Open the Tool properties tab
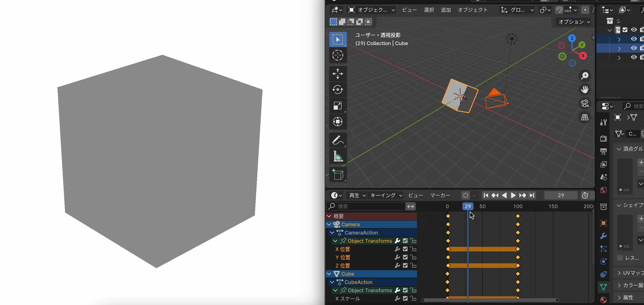The image size is (644, 305). point(604,123)
